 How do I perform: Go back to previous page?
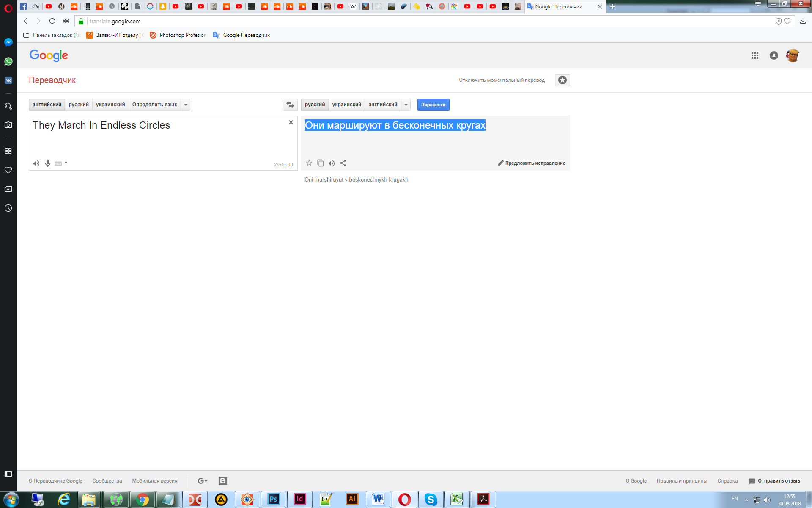[25, 21]
